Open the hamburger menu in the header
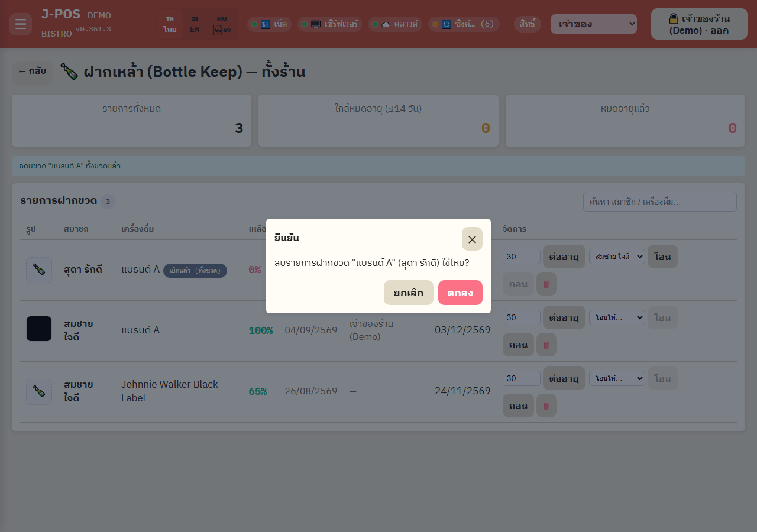 tap(21, 24)
